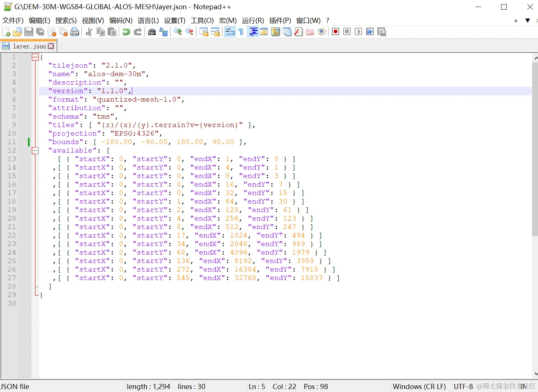Click the Close All documents icon
Screen dimensions: 538x392
point(63,32)
